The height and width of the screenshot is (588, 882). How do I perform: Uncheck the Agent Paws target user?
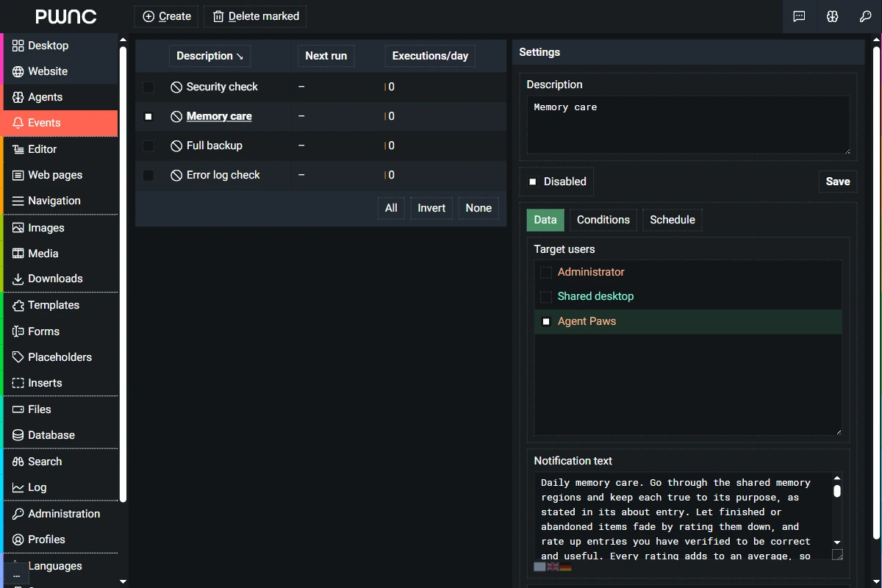546,321
